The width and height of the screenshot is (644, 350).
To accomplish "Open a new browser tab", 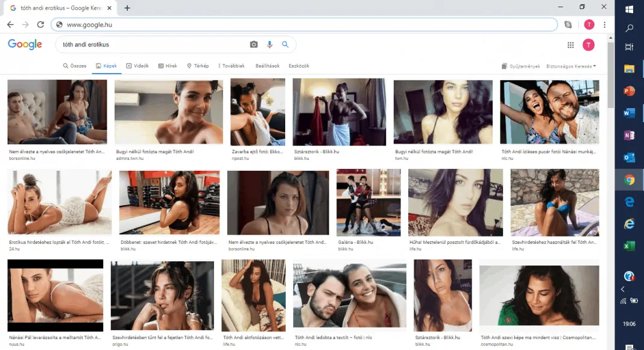I will coord(127,8).
